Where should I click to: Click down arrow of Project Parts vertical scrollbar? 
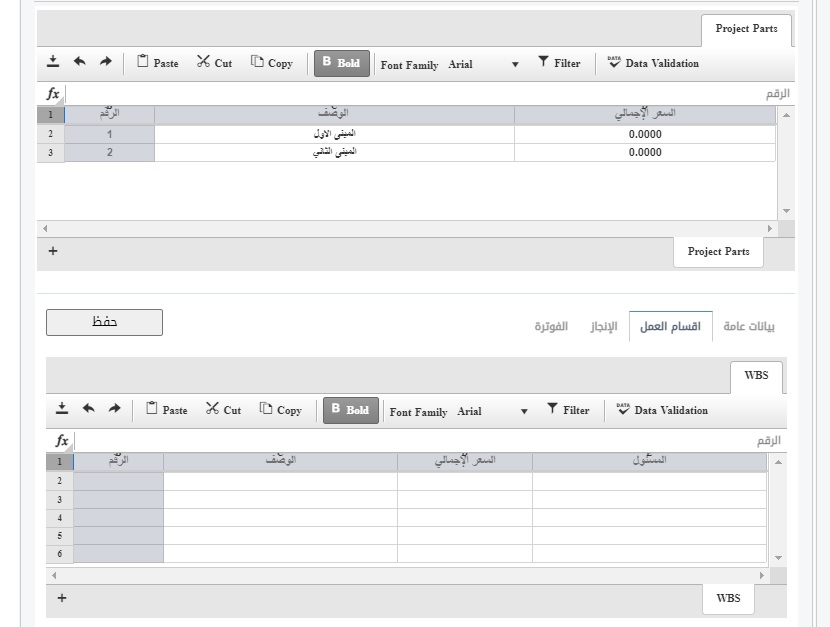click(x=786, y=211)
